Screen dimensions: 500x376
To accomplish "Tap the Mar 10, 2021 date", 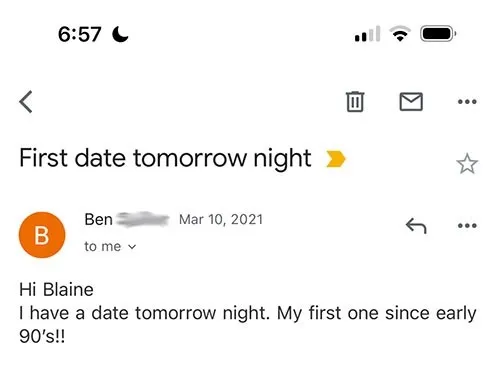I will point(221,220).
